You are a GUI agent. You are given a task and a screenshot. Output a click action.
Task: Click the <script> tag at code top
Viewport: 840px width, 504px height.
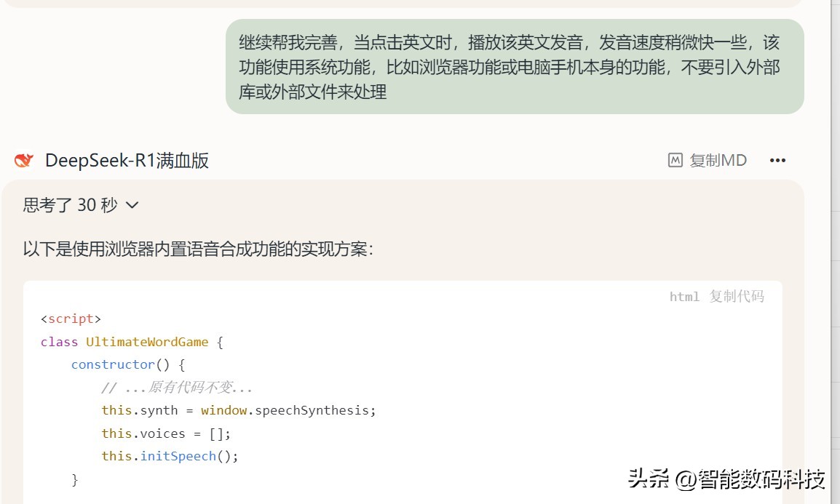click(71, 319)
